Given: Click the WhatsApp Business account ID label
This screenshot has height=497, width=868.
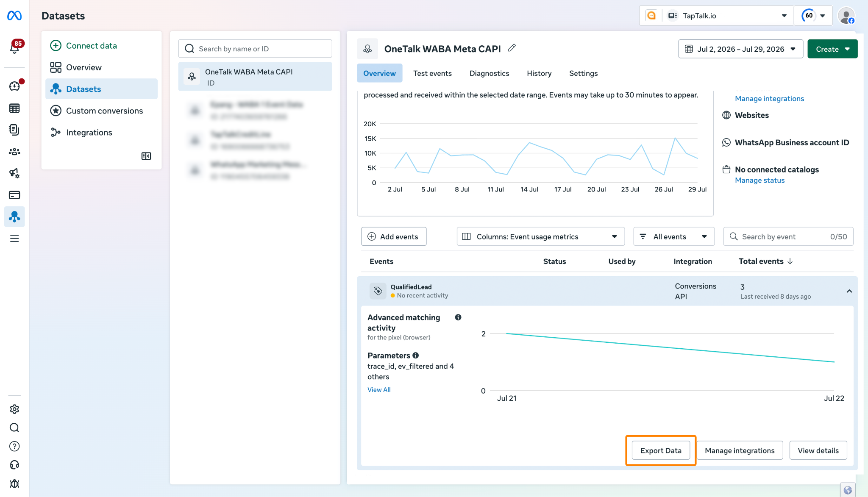Looking at the screenshot, I should pos(792,143).
